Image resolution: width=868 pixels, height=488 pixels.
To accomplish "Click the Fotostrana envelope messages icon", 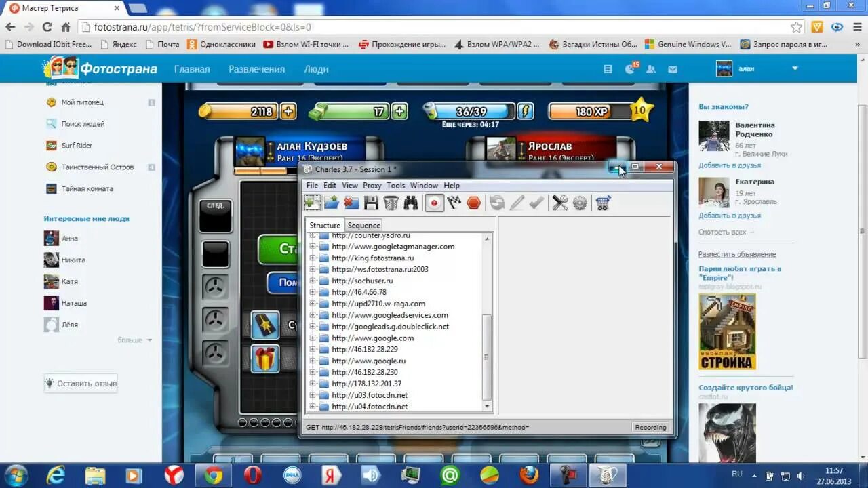I will coord(673,69).
